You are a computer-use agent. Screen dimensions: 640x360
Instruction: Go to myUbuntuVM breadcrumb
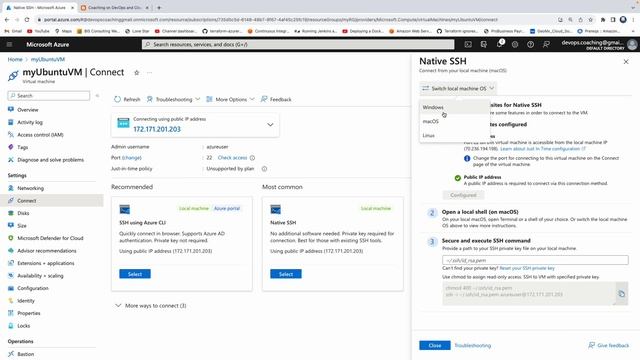pos(48,60)
